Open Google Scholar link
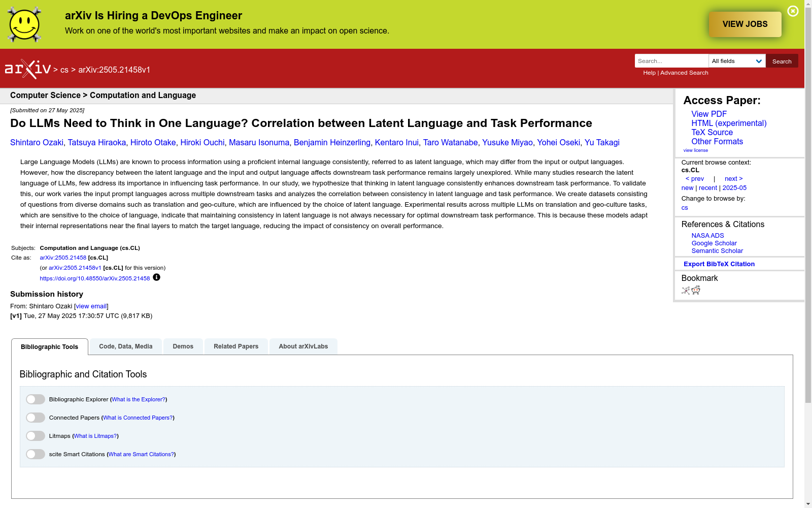 tap(714, 243)
